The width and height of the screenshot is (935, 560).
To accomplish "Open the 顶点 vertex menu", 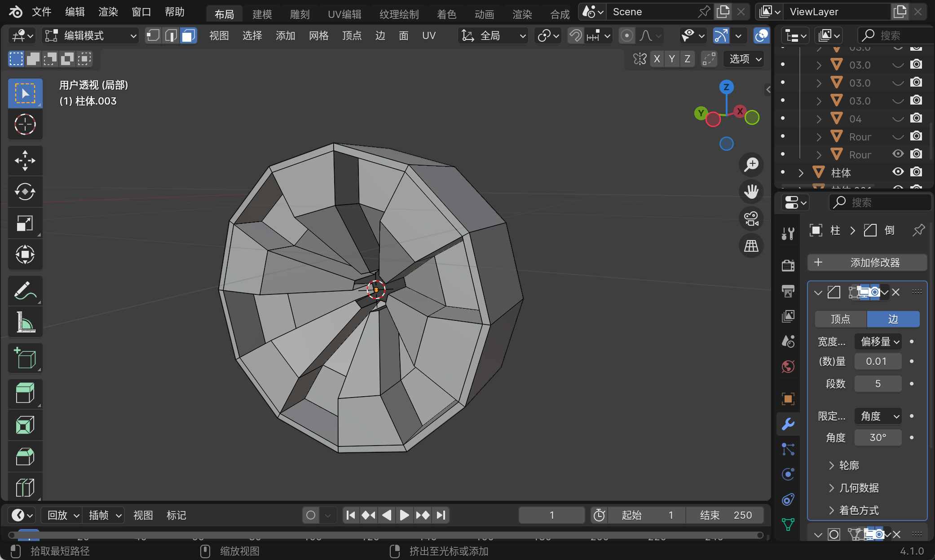I will [352, 35].
